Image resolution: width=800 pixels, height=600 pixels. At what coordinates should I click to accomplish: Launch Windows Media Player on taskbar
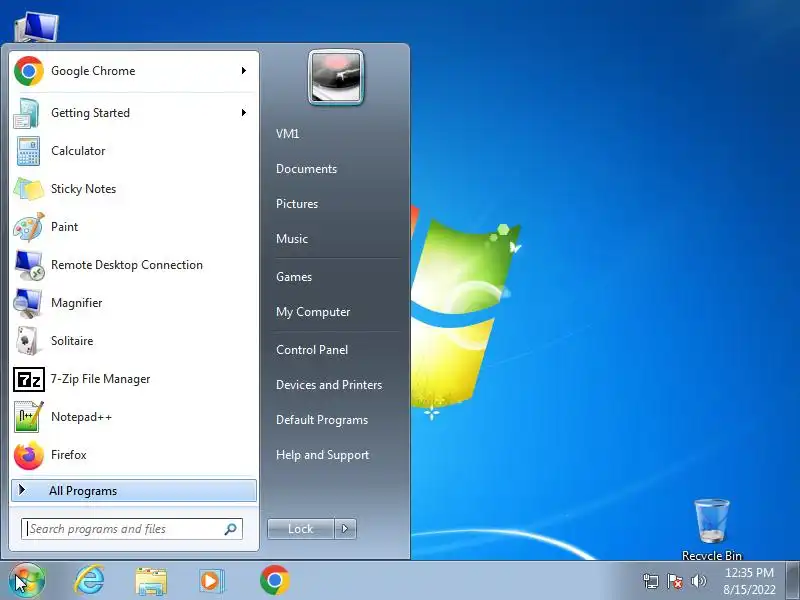click(x=210, y=581)
